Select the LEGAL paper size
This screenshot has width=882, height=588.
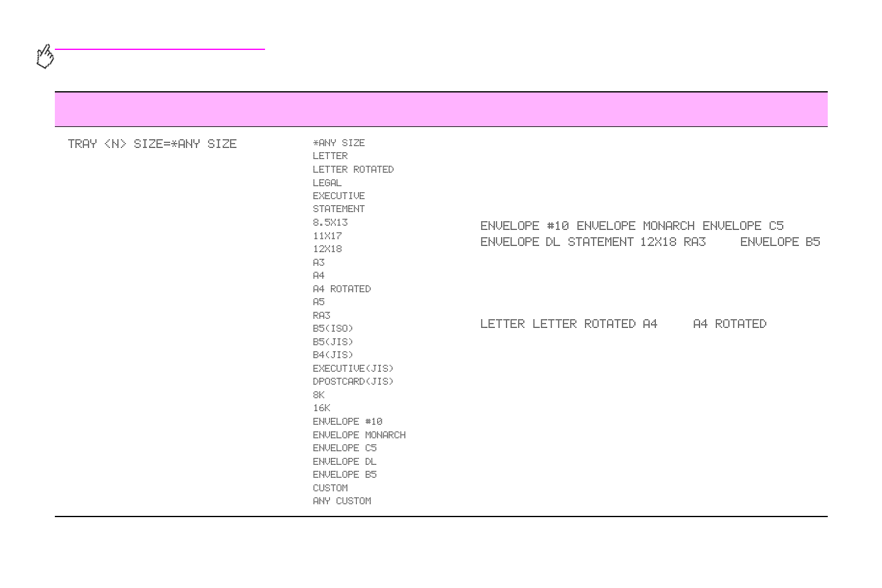click(327, 183)
